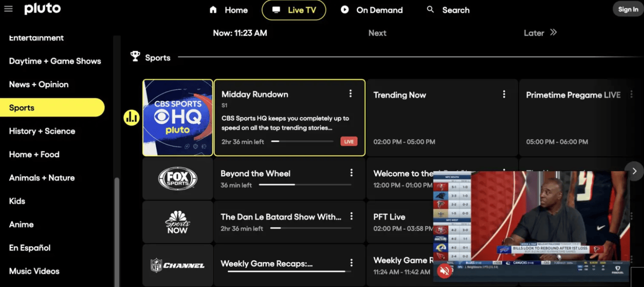This screenshot has height=287, width=644.
Task: Click the category sidebar scrollbar
Action: point(116,227)
